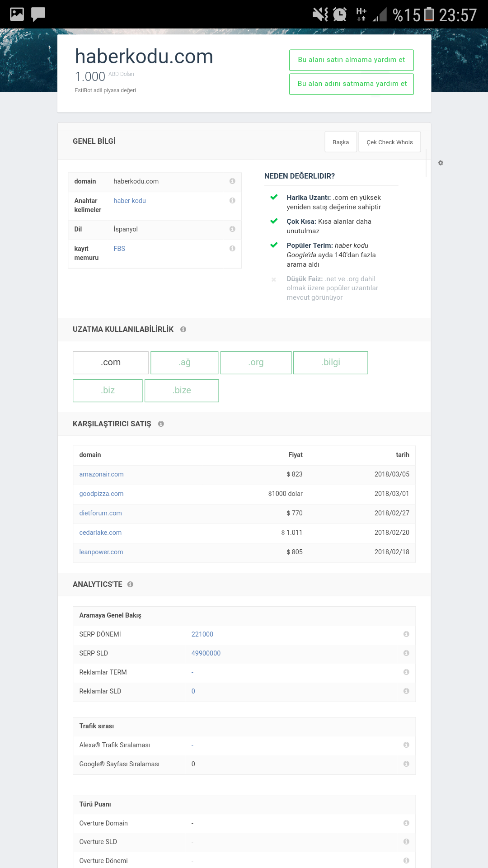Image resolution: width=488 pixels, height=868 pixels.
Task: Click info icon in the domain row
Action: coord(232,181)
